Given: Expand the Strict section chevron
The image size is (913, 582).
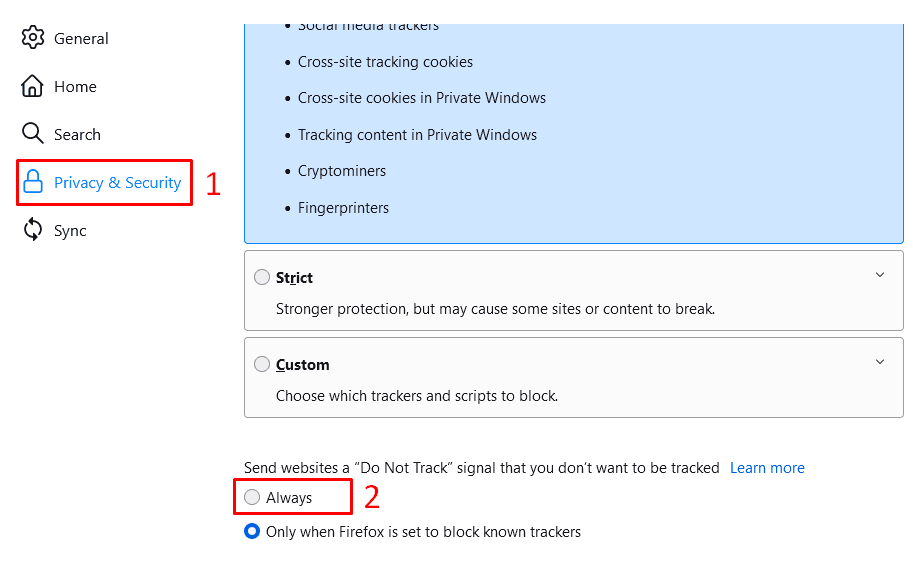Looking at the screenshot, I should [880, 275].
